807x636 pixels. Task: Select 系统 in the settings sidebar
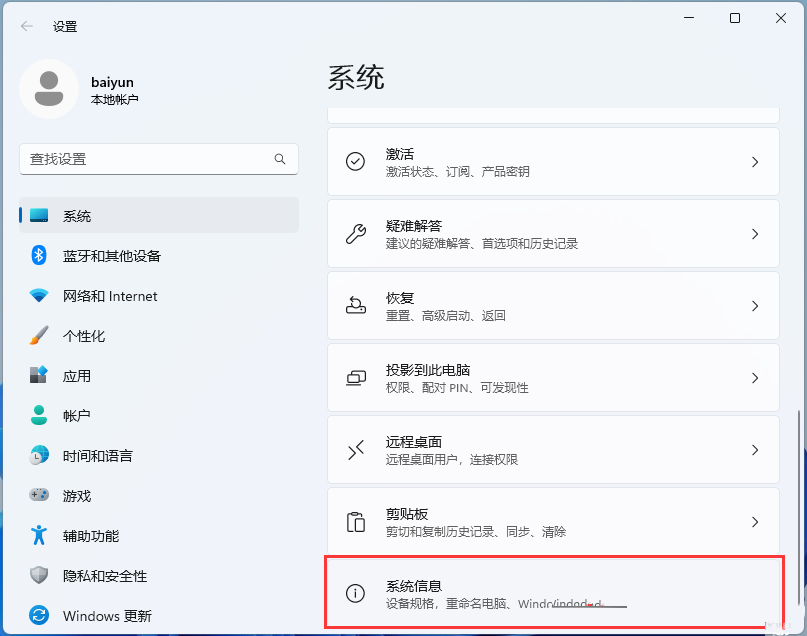80,215
